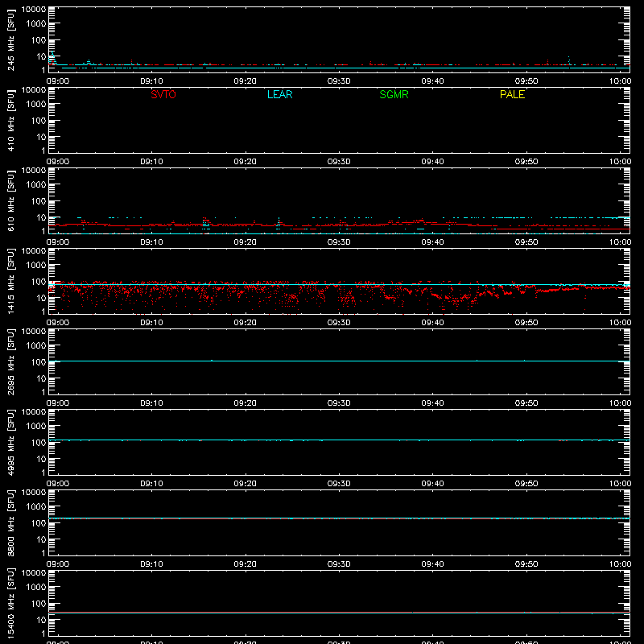Screen dimensions: 644x644
Task: Click 09:00 tick under the 245 MHz plot
Action: 58,81
